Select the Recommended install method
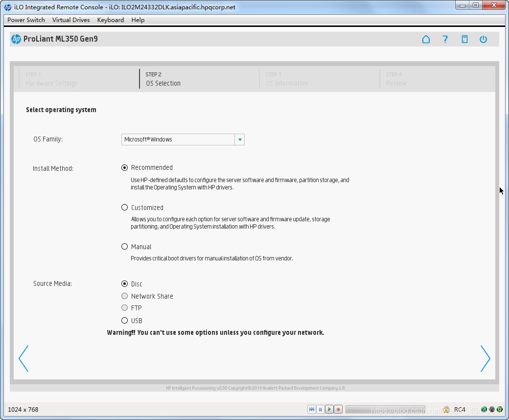Screen dimensions: 509x420 (x=124, y=168)
